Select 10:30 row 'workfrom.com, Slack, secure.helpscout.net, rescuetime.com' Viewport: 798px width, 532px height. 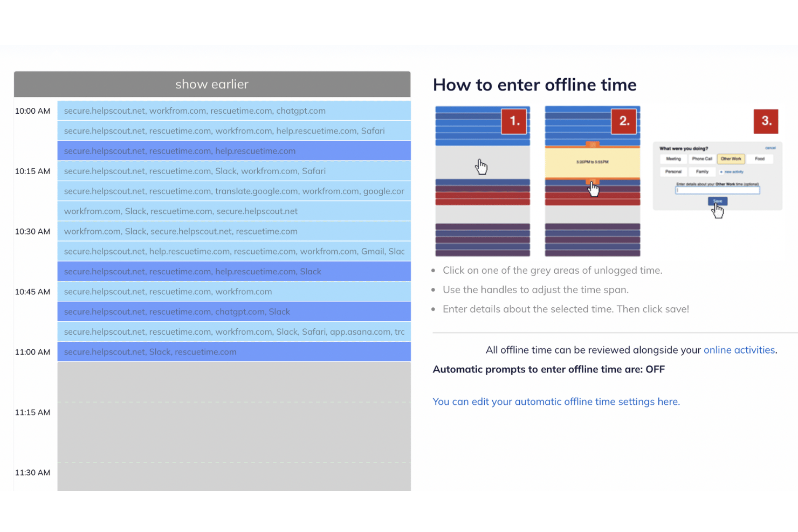click(234, 231)
